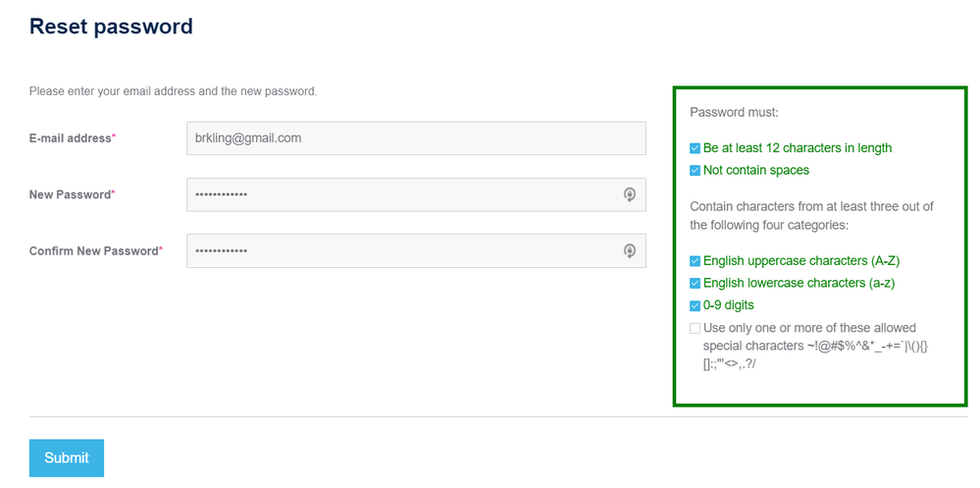This screenshot has height=488, width=980.
Task: Click the 'Please enter your email address' instruction text
Action: (x=173, y=91)
